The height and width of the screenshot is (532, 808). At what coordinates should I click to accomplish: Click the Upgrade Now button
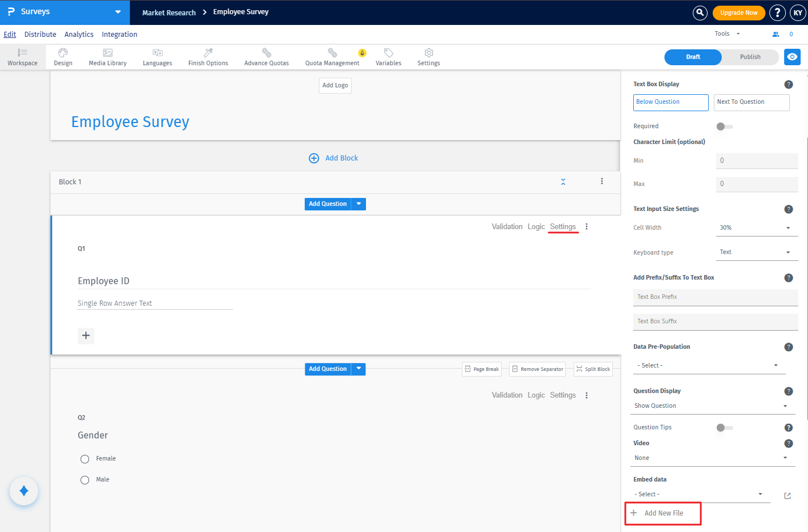(x=739, y=12)
